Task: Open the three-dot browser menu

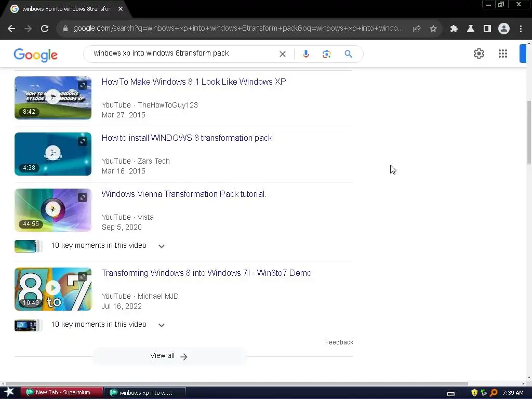Action: (x=521, y=29)
